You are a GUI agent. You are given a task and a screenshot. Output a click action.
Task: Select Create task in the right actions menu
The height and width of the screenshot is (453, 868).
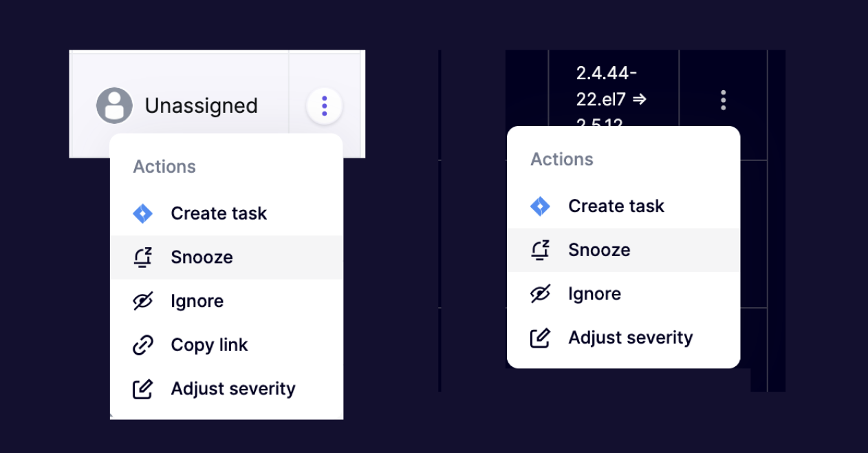(x=624, y=206)
